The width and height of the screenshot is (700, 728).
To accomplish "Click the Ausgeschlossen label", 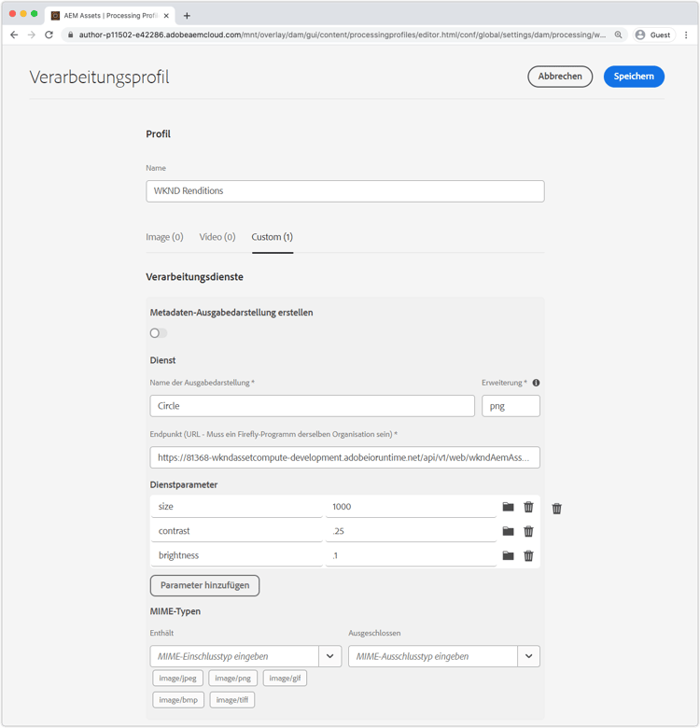I will pyautogui.click(x=374, y=633).
